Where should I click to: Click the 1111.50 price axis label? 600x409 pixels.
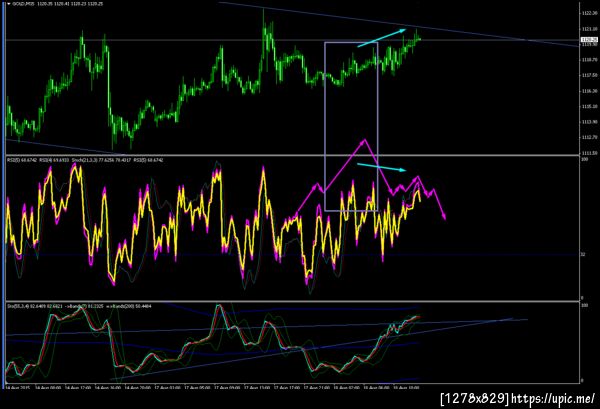[589, 153]
